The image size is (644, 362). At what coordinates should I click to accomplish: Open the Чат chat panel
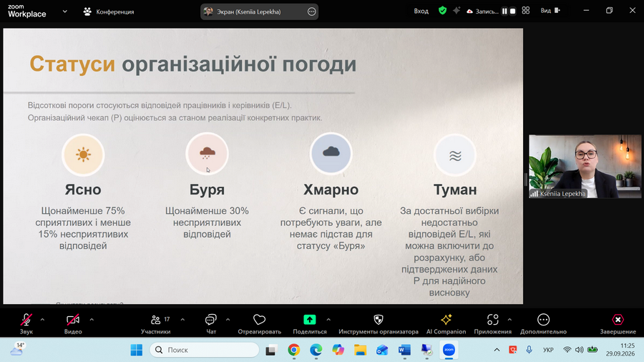click(x=211, y=323)
